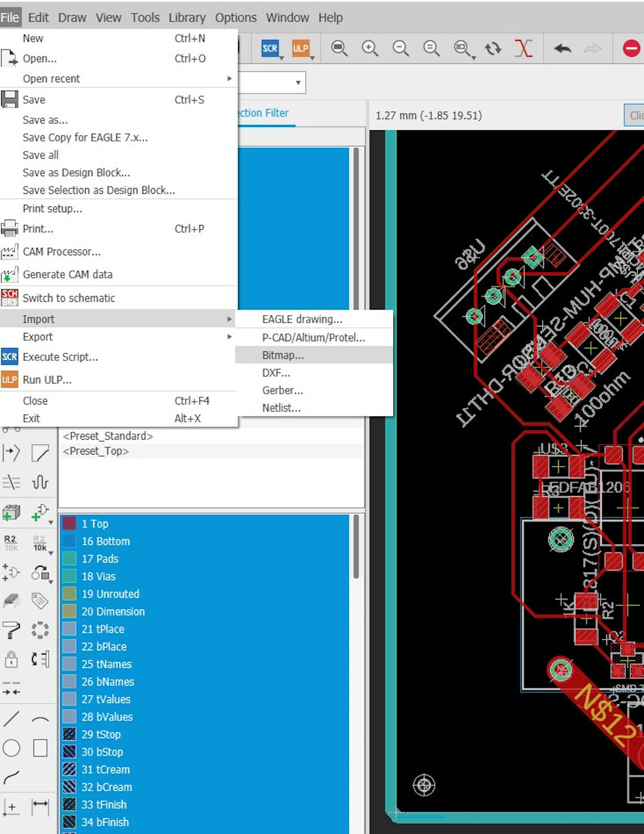Open the ULP button dropdown arrow

(312, 58)
